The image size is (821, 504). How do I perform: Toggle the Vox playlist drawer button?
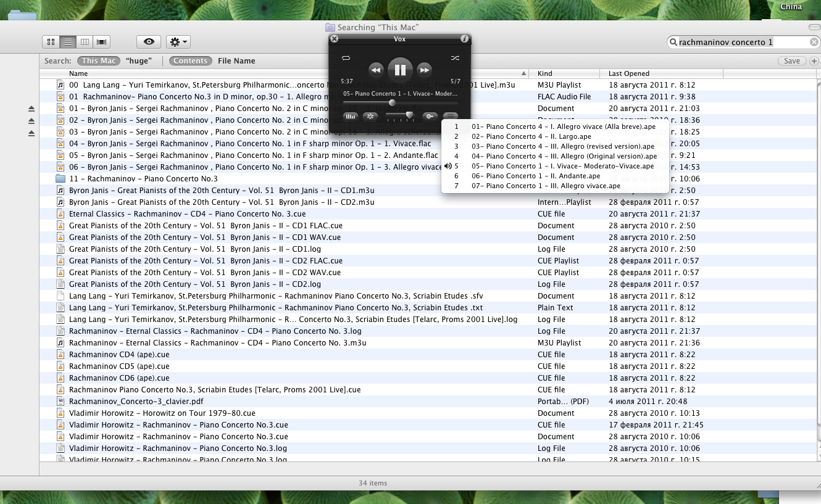451,116
